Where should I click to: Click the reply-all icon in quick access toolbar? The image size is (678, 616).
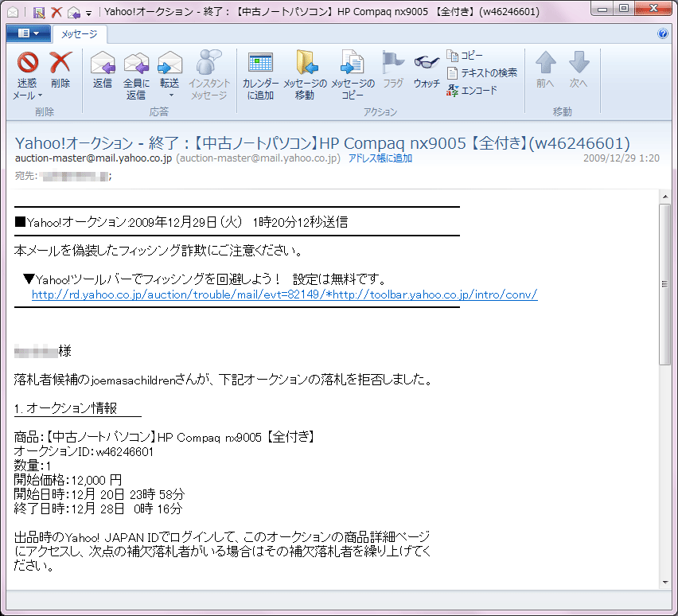pos(74,13)
